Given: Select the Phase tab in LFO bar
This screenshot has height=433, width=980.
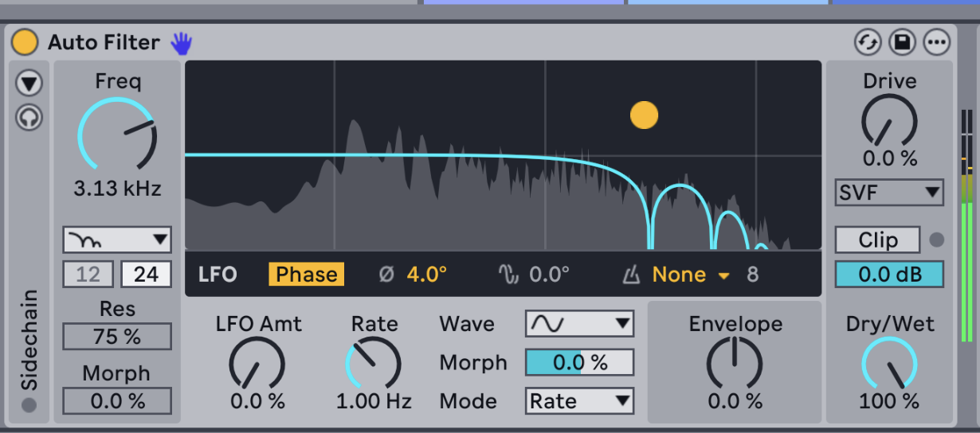Looking at the screenshot, I should point(306,275).
